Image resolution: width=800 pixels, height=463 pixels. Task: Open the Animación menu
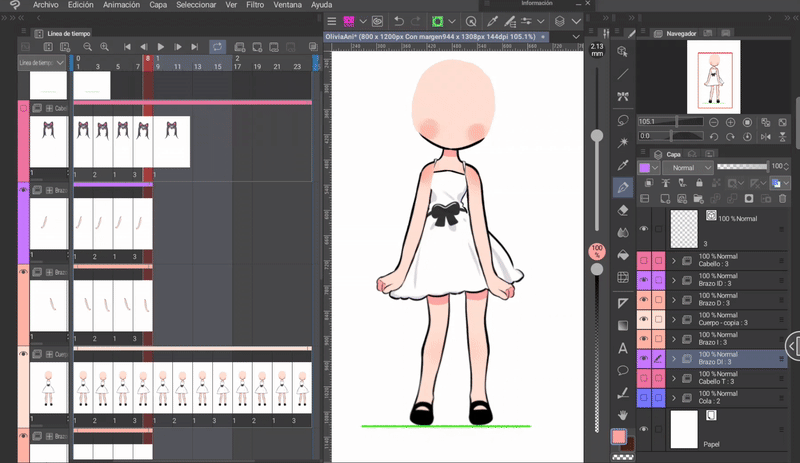click(x=121, y=5)
